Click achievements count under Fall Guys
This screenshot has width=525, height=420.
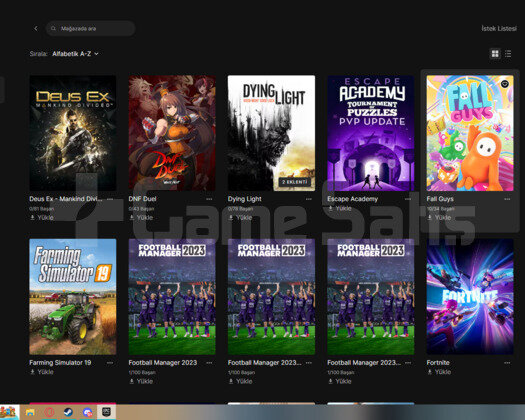pos(440,209)
